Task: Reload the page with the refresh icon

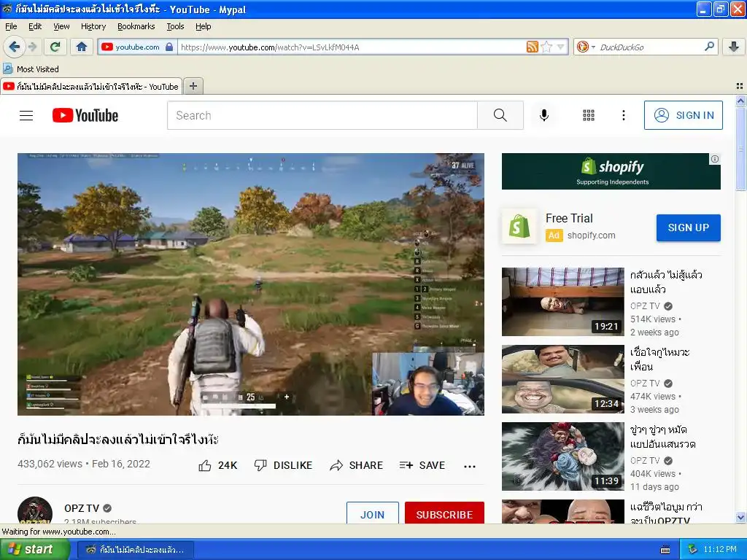Action: 55,47
